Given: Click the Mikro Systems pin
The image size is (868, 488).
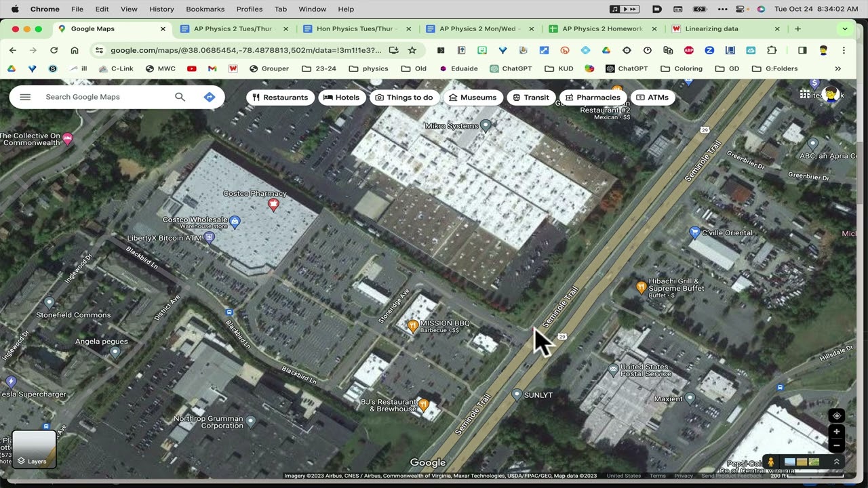Looking at the screenshot, I should pos(486,125).
